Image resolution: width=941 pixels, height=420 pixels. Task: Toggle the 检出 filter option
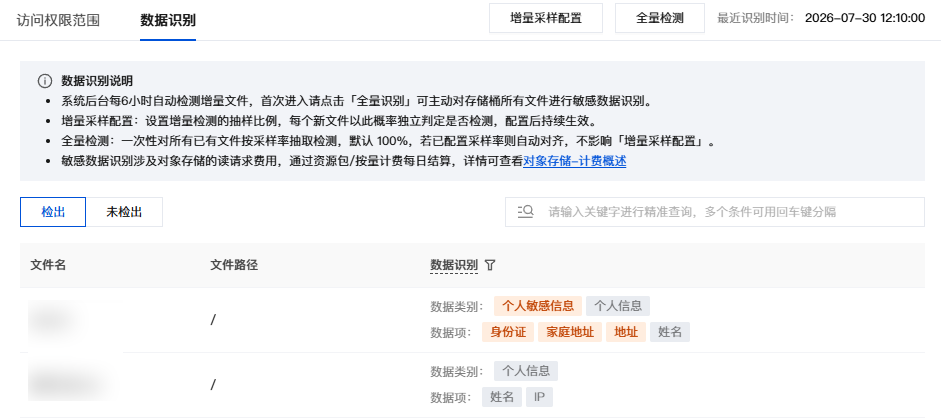tap(53, 212)
